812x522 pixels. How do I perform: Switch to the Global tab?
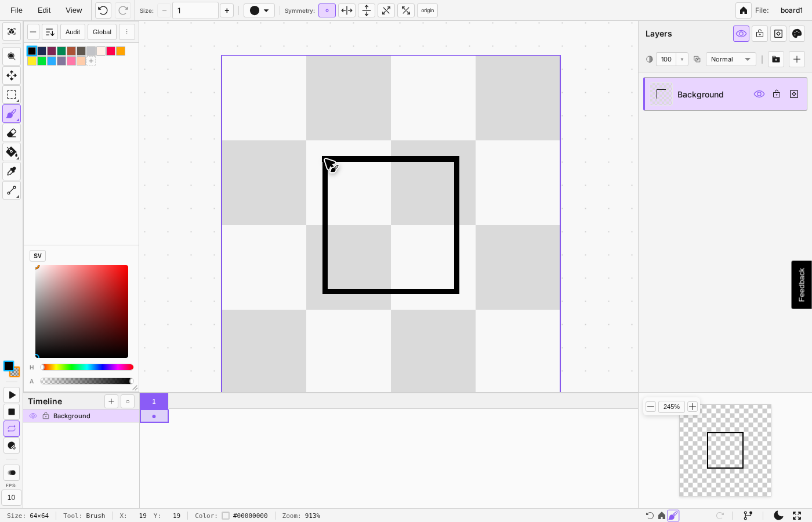click(x=101, y=32)
